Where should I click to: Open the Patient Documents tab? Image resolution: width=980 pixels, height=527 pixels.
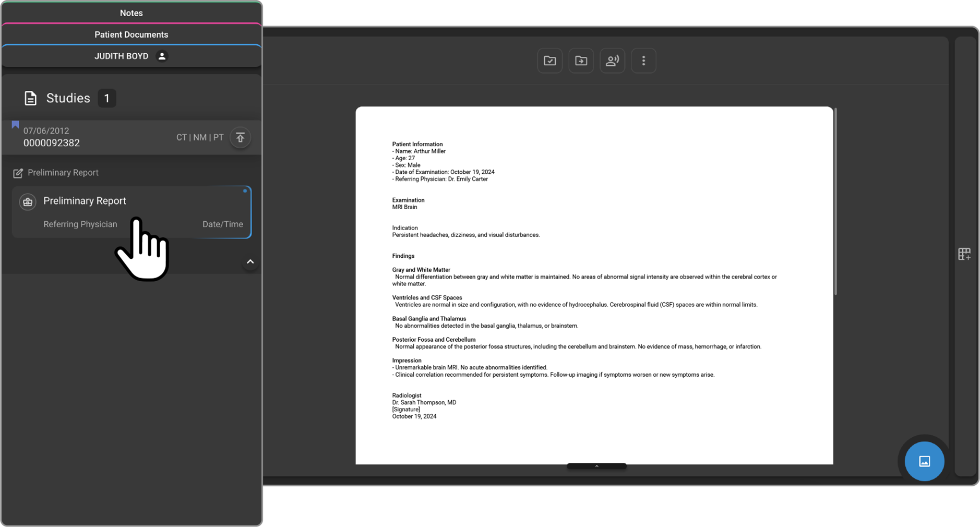click(x=132, y=34)
